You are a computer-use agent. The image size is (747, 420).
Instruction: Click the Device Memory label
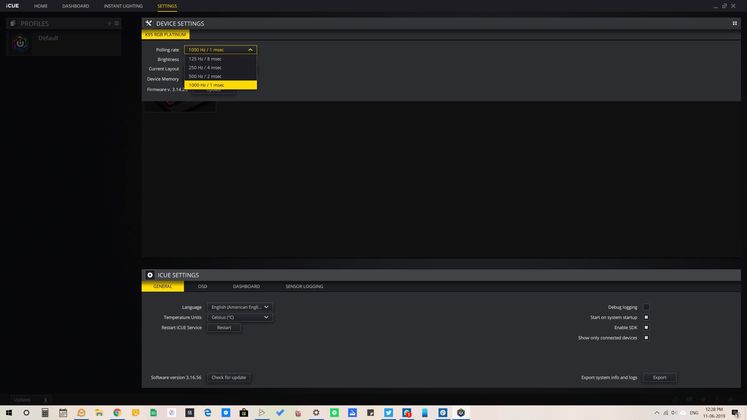[163, 79]
